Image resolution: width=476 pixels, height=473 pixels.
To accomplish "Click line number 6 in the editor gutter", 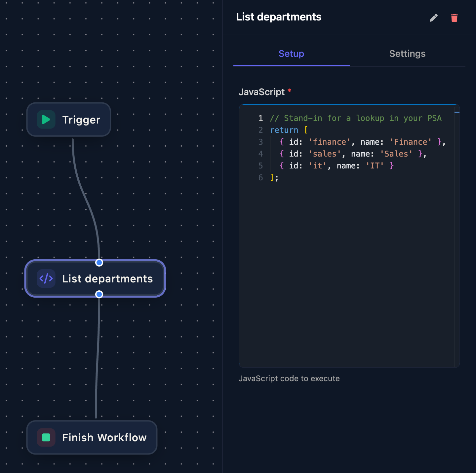I will 260,178.
